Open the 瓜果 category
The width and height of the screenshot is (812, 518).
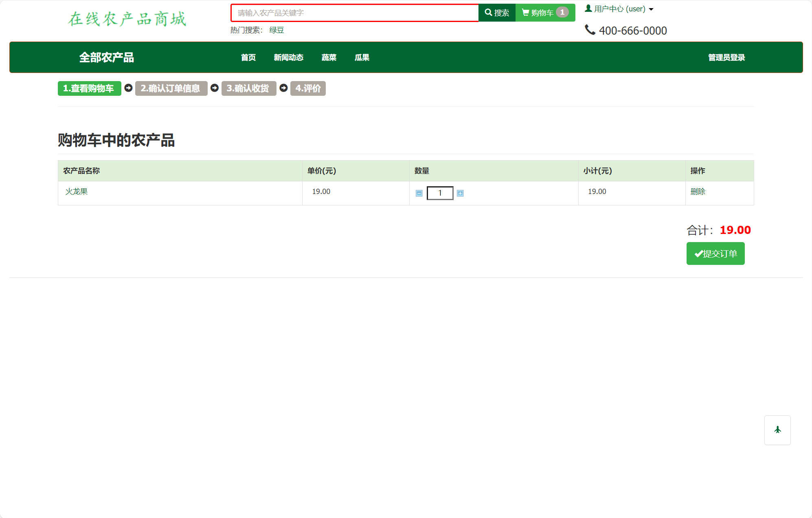362,57
